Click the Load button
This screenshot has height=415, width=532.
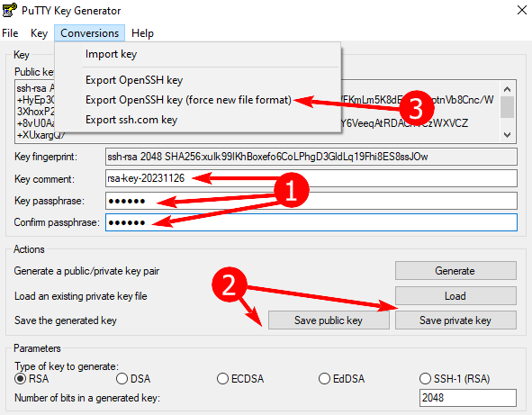(x=455, y=296)
